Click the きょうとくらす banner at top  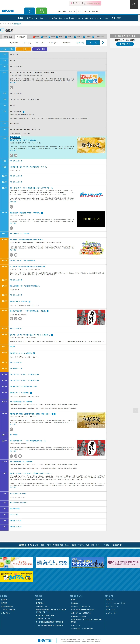pyautogui.click(x=85, y=3)
